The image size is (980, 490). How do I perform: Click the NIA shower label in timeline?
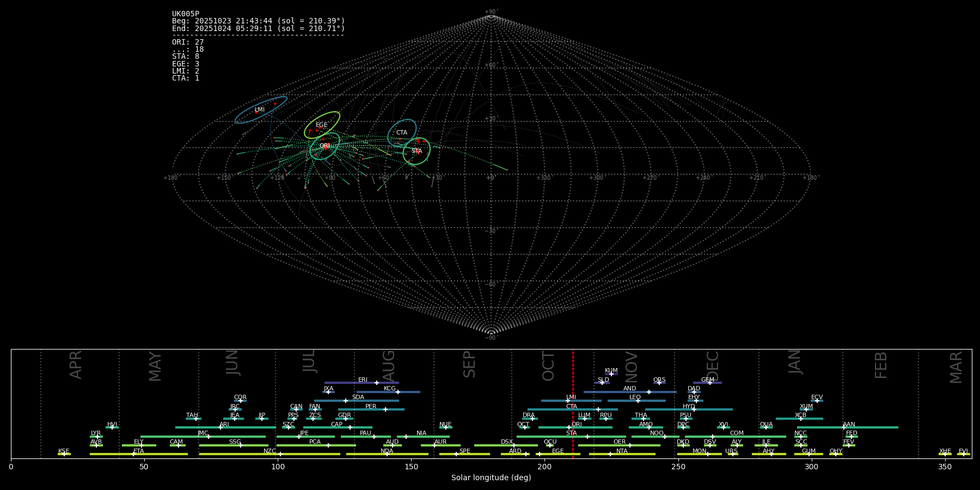tap(421, 433)
